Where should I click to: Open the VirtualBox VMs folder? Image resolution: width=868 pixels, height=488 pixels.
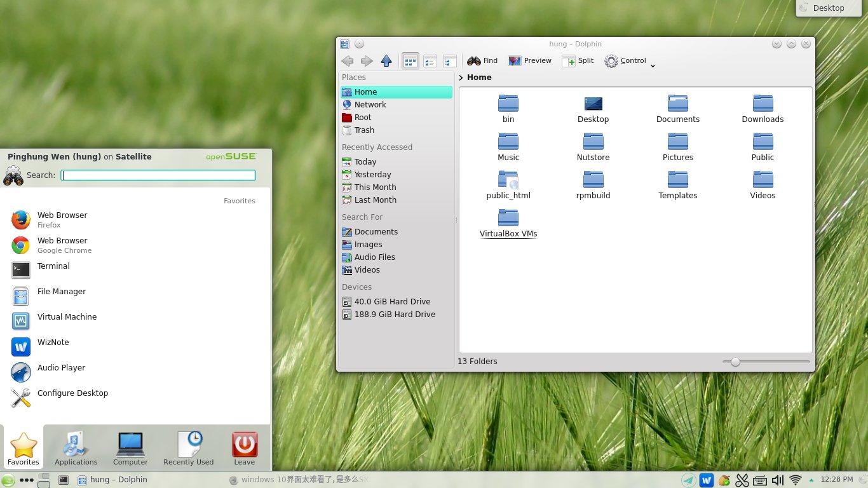click(x=508, y=223)
